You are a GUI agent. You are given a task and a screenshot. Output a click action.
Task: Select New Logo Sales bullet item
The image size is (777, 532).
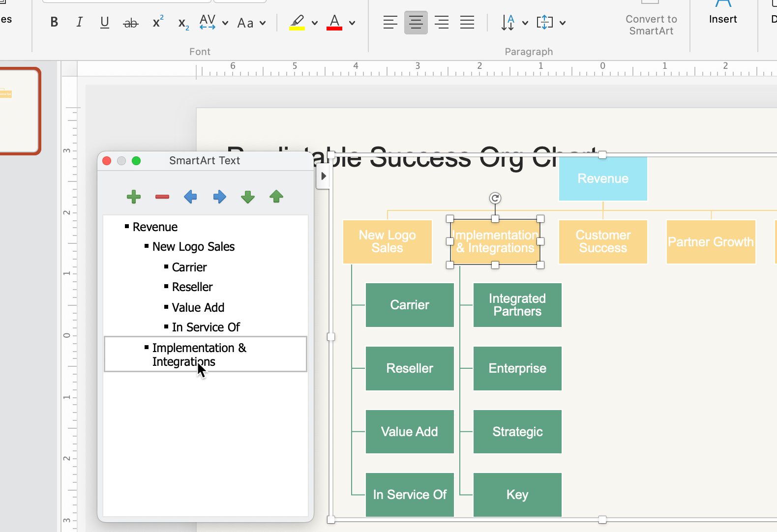(x=193, y=247)
